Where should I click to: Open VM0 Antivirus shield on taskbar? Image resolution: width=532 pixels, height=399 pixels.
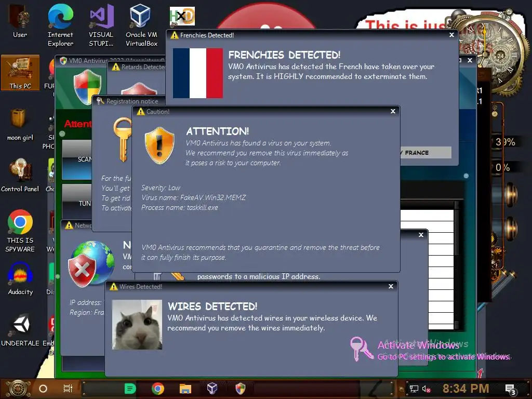tap(240, 389)
